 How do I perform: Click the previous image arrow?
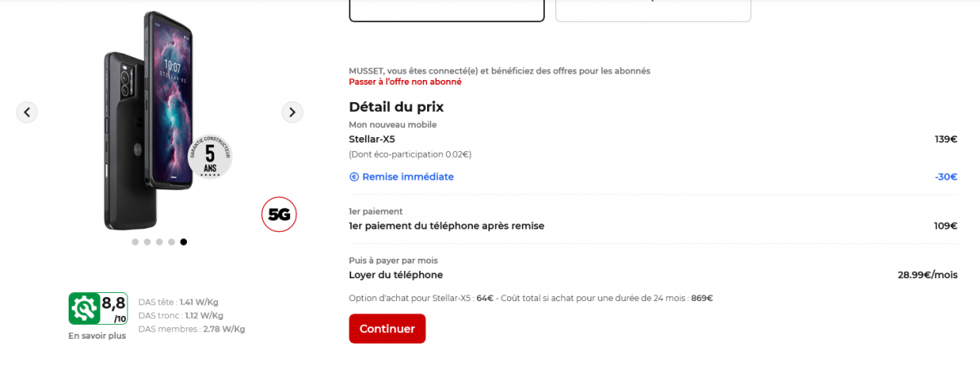(x=27, y=112)
